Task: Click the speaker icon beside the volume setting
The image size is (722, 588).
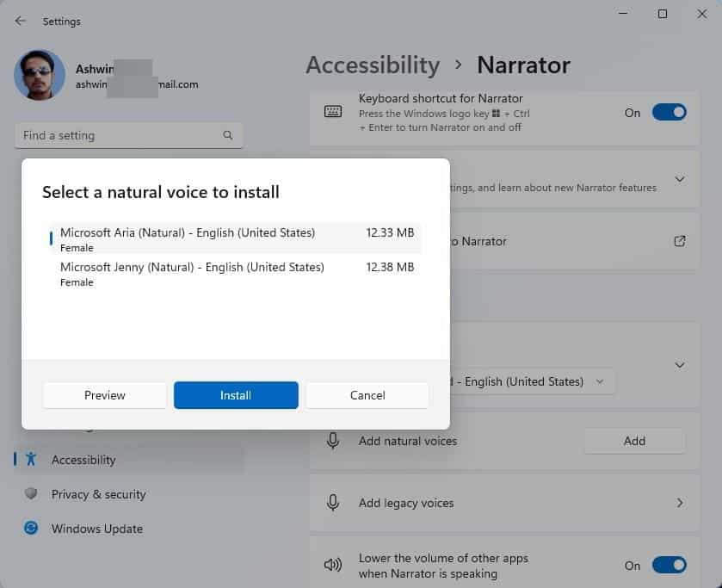Action: 333,565
